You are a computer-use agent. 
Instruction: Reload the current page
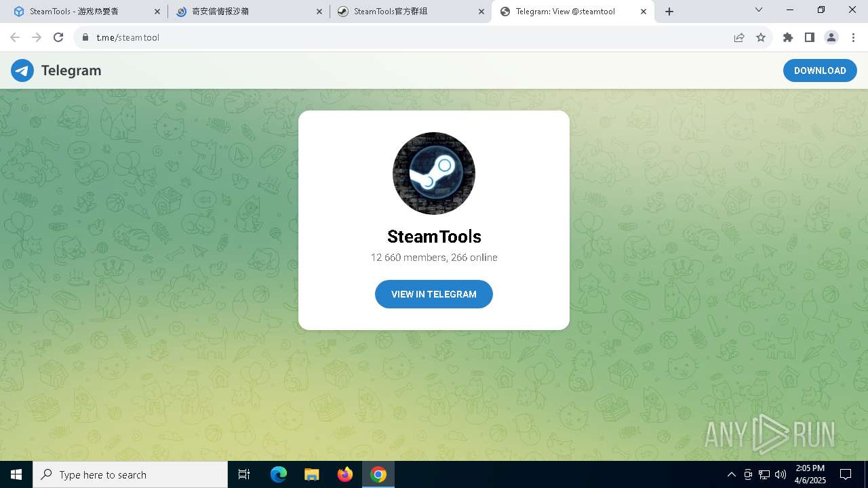tap(58, 37)
